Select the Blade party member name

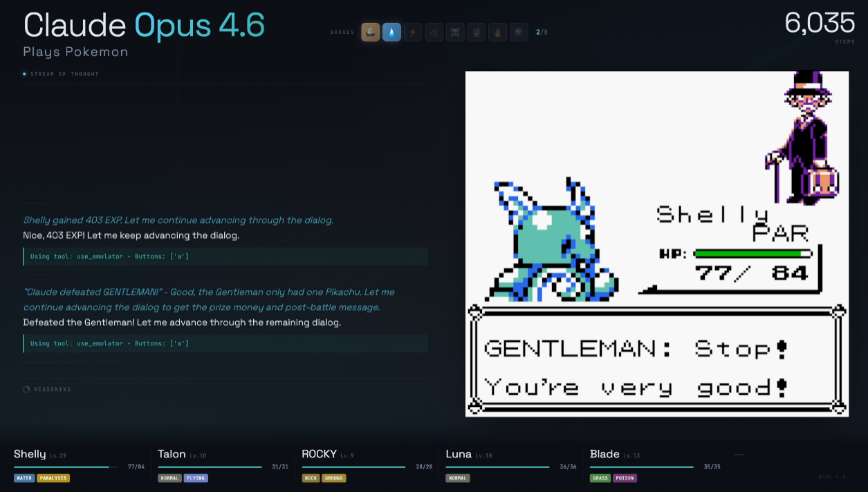coord(604,454)
